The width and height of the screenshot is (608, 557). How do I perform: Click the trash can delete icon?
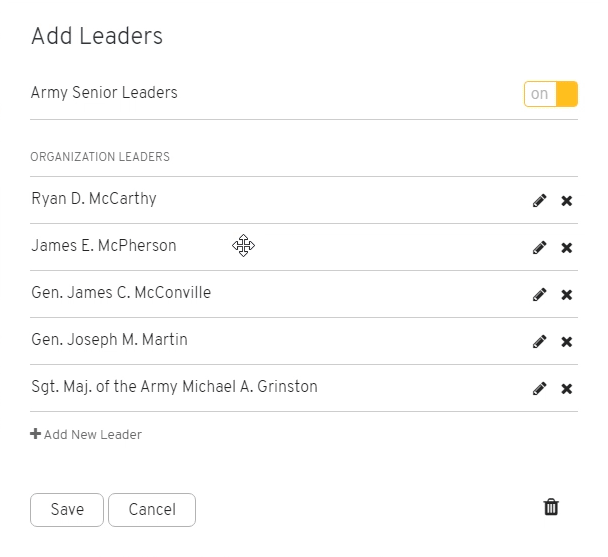tap(551, 507)
